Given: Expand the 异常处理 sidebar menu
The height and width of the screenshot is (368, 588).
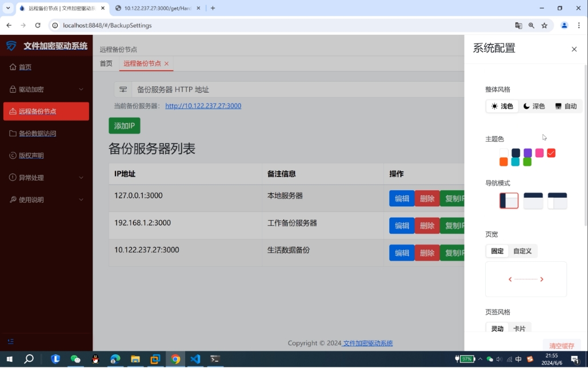Looking at the screenshot, I should click(x=46, y=178).
